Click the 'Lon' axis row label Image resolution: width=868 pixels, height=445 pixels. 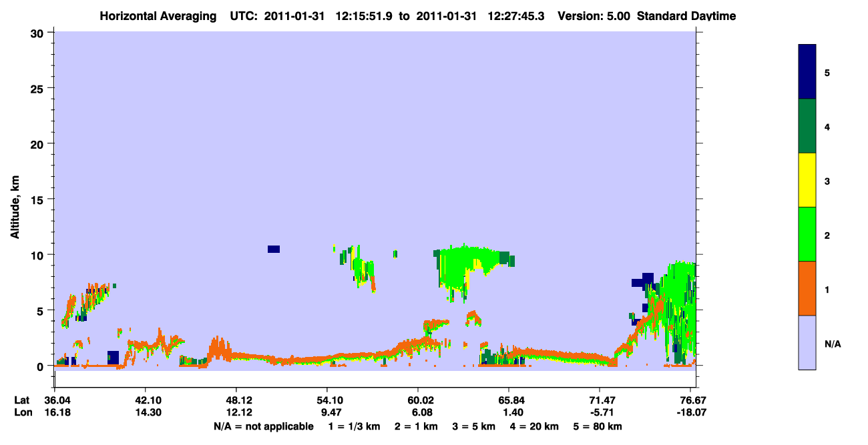tap(22, 413)
